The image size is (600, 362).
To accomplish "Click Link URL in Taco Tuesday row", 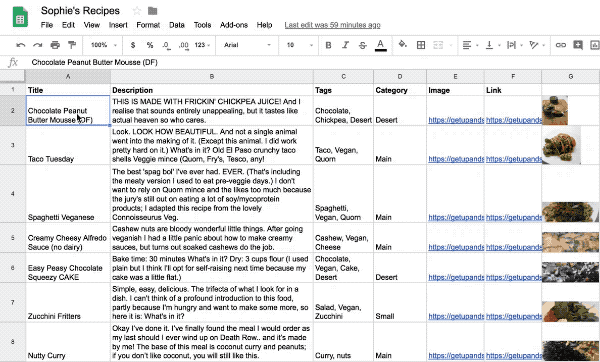I will pyautogui.click(x=514, y=159).
